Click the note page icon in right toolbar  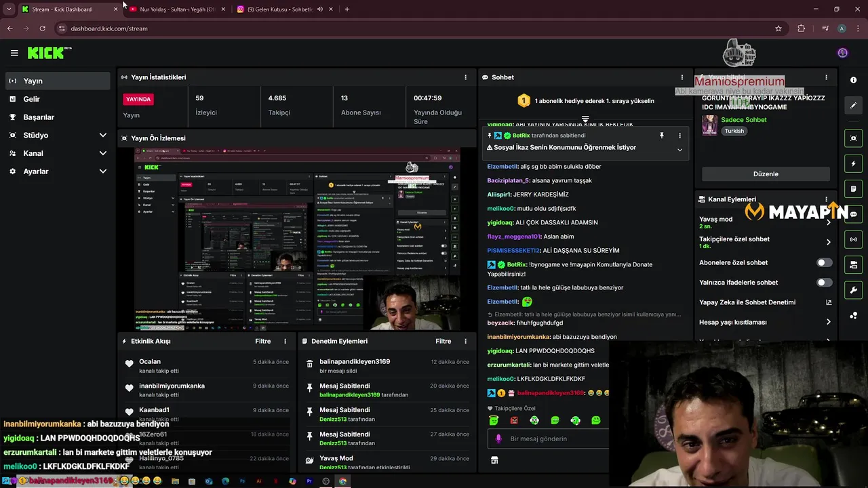click(853, 188)
